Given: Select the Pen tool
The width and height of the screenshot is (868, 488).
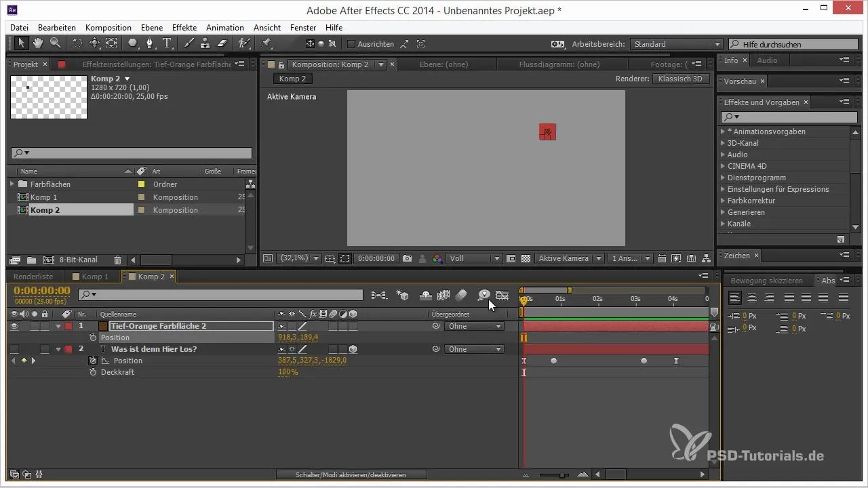Looking at the screenshot, I should (x=150, y=43).
